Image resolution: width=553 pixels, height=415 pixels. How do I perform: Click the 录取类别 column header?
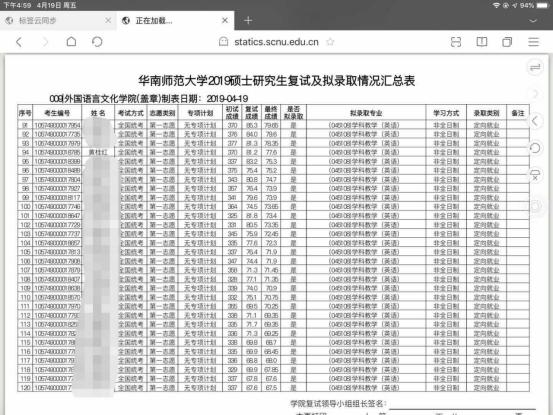pos(486,113)
